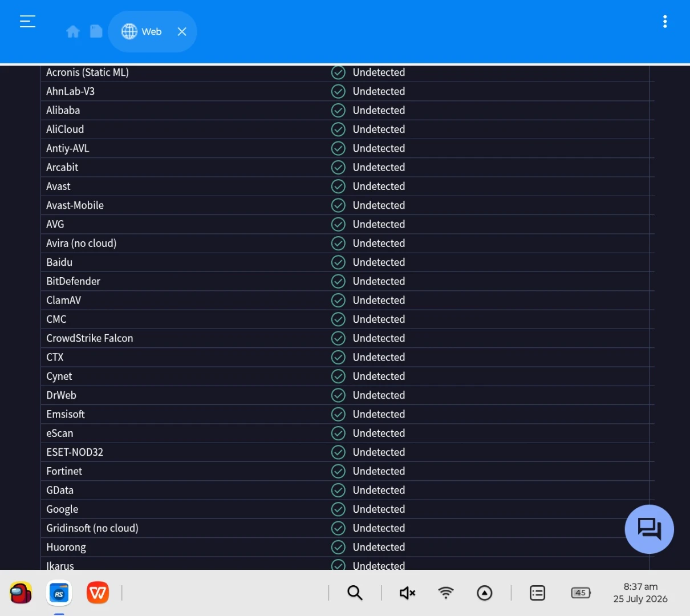
Task: Click the DrWeb check icon
Action: (338, 395)
